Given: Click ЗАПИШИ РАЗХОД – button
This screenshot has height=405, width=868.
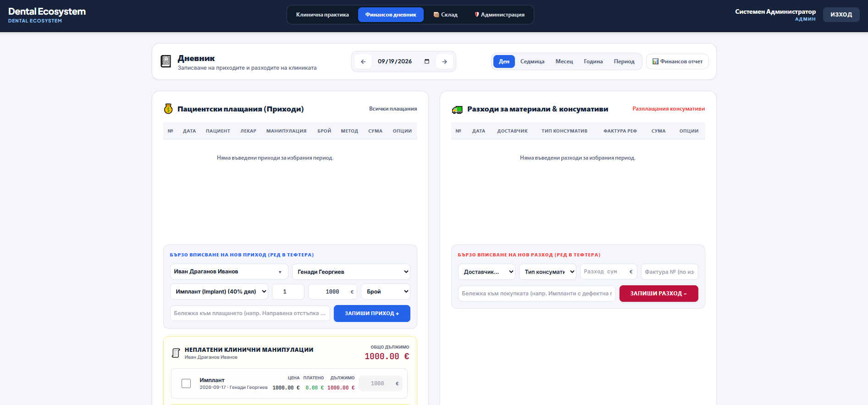Looking at the screenshot, I should point(658,294).
